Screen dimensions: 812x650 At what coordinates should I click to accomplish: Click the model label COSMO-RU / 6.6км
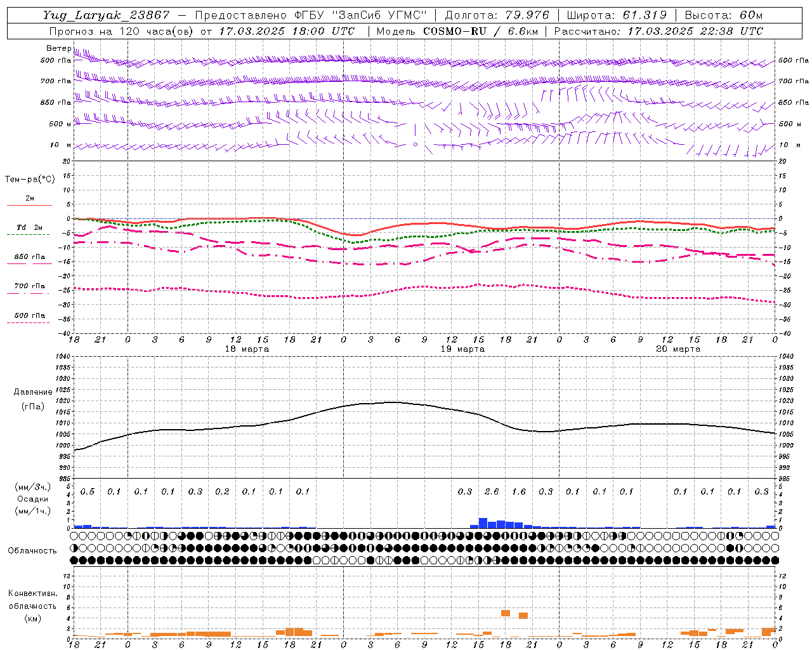[x=481, y=31]
